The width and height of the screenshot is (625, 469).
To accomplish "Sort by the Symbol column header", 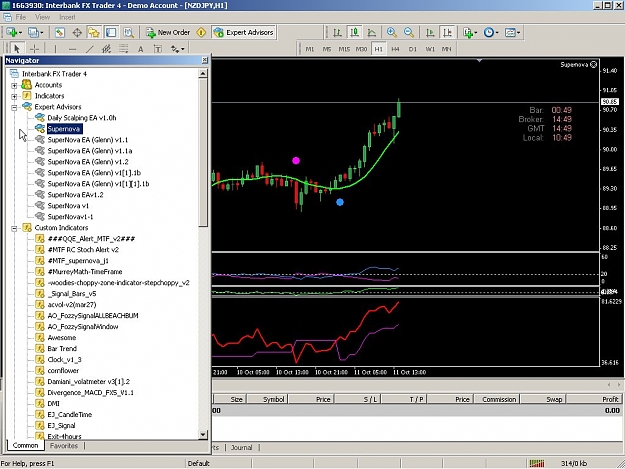I will click(267, 399).
